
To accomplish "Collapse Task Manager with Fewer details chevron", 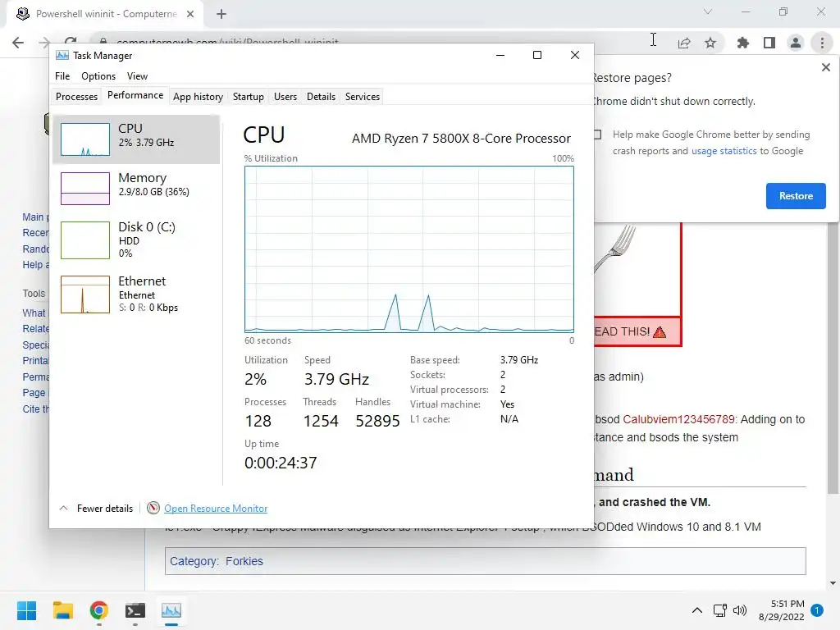I will pyautogui.click(x=63, y=508).
